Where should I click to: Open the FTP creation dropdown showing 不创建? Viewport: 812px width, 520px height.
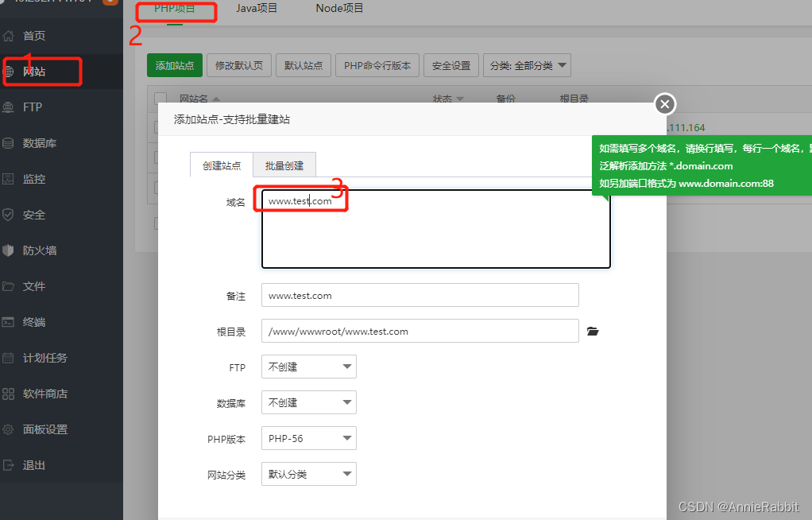tap(308, 367)
